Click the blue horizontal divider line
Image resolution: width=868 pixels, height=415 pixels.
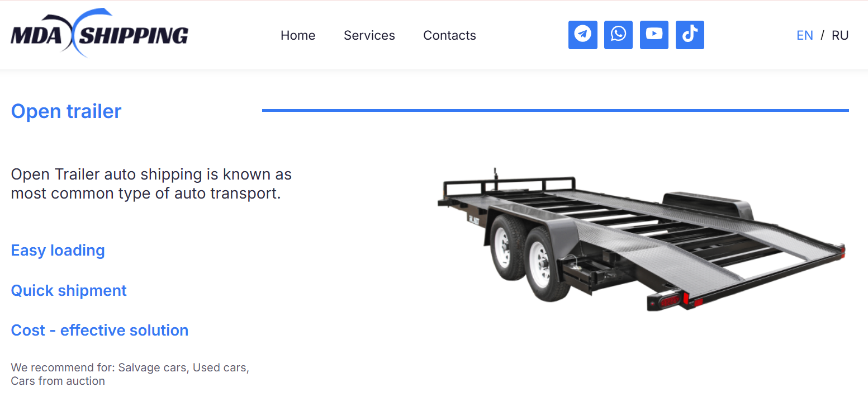tap(556, 110)
